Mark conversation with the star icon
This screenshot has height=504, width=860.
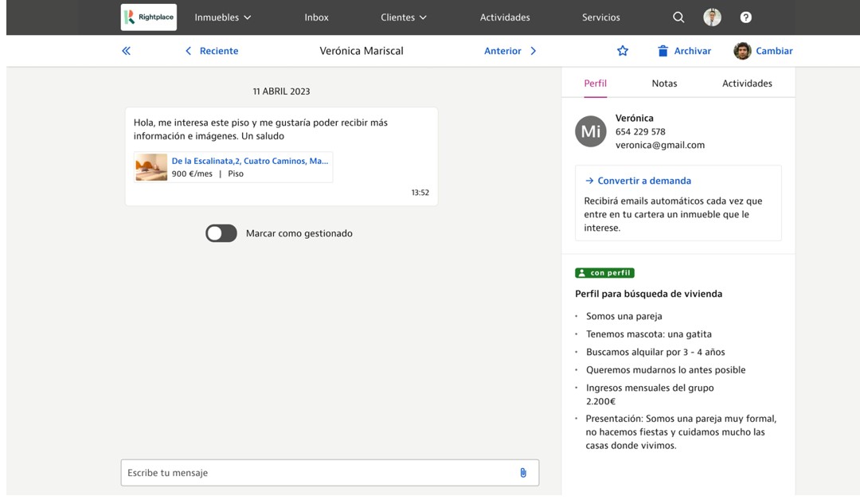pyautogui.click(x=623, y=51)
